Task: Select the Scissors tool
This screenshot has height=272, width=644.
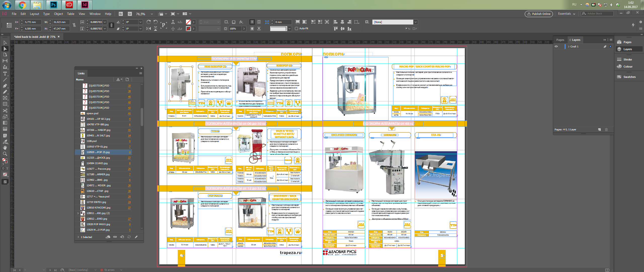Action: point(5,111)
